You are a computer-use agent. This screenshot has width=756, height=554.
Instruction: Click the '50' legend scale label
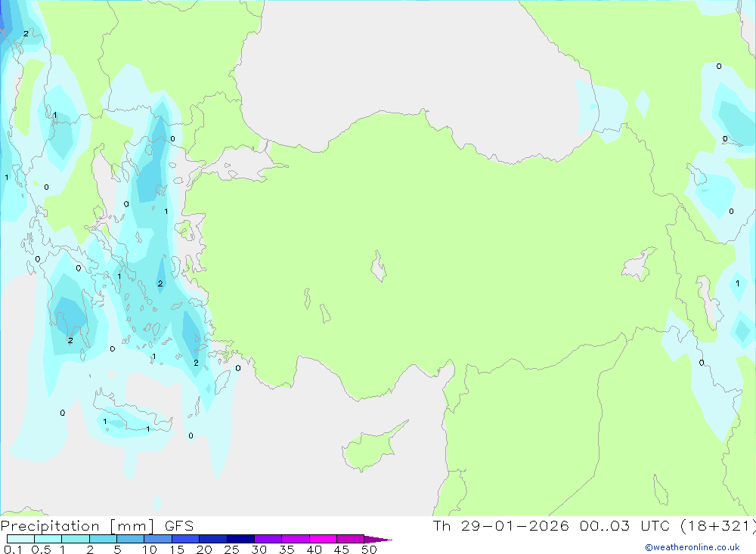370,549
